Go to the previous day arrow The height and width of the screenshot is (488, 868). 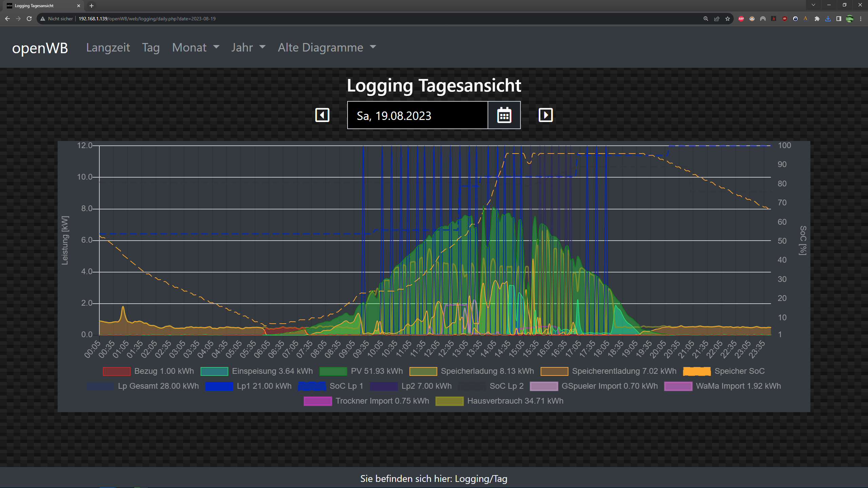click(322, 115)
